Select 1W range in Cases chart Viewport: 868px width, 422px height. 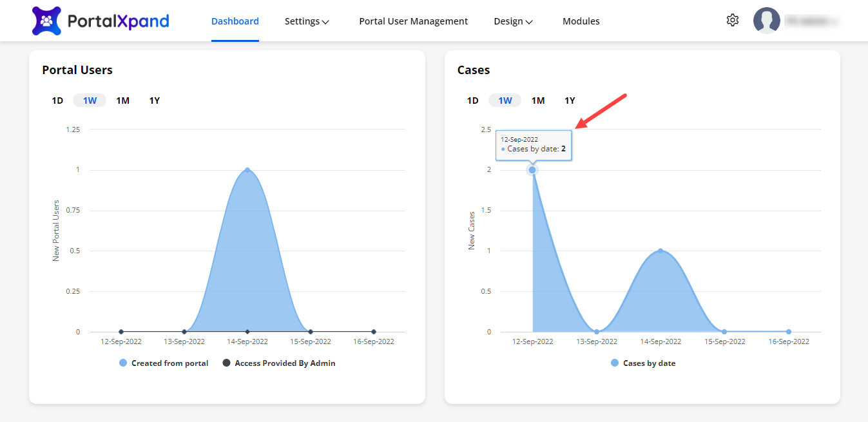click(x=505, y=101)
